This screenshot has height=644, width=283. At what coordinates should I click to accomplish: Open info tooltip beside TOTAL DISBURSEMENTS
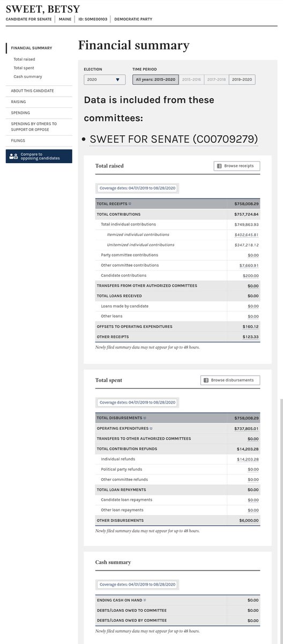click(x=145, y=418)
